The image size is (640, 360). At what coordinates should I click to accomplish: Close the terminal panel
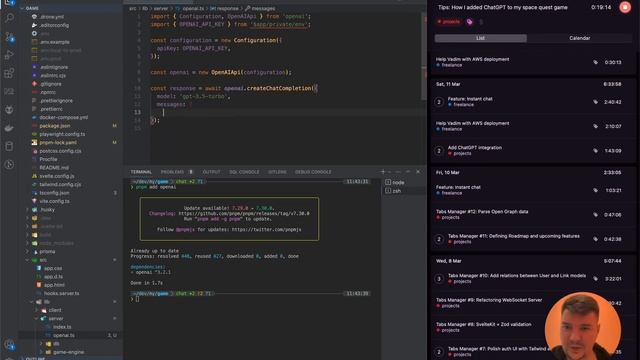click(418, 172)
